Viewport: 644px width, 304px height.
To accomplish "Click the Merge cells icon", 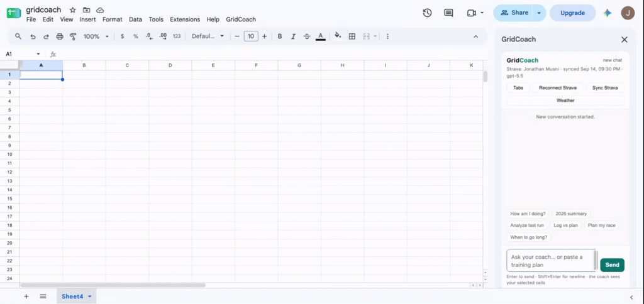I will [x=367, y=36].
